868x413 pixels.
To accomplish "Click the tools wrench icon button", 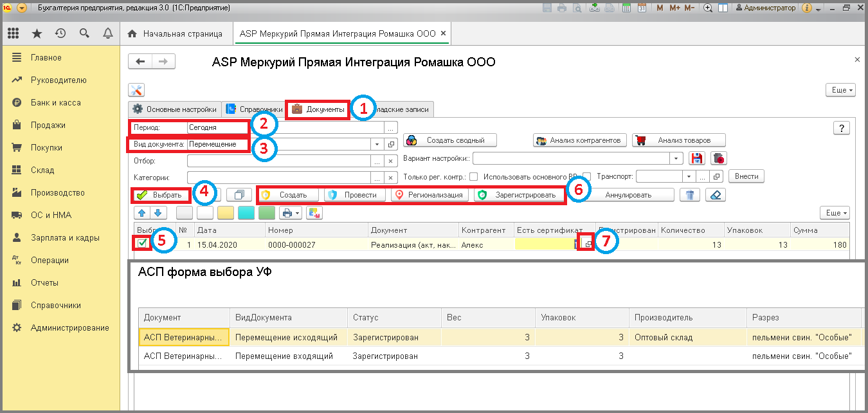I will click(136, 90).
